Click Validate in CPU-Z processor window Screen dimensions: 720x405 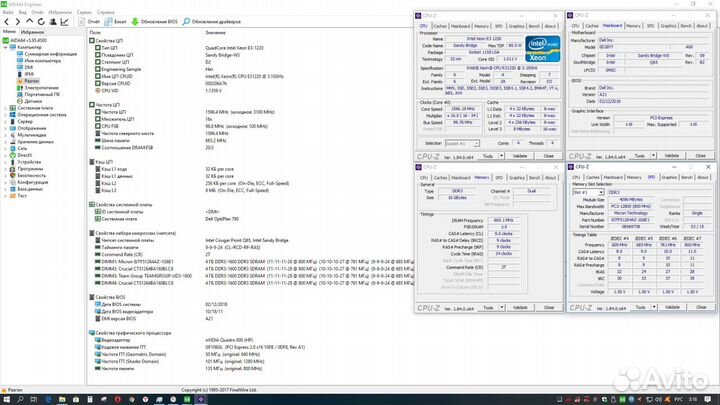coord(520,156)
